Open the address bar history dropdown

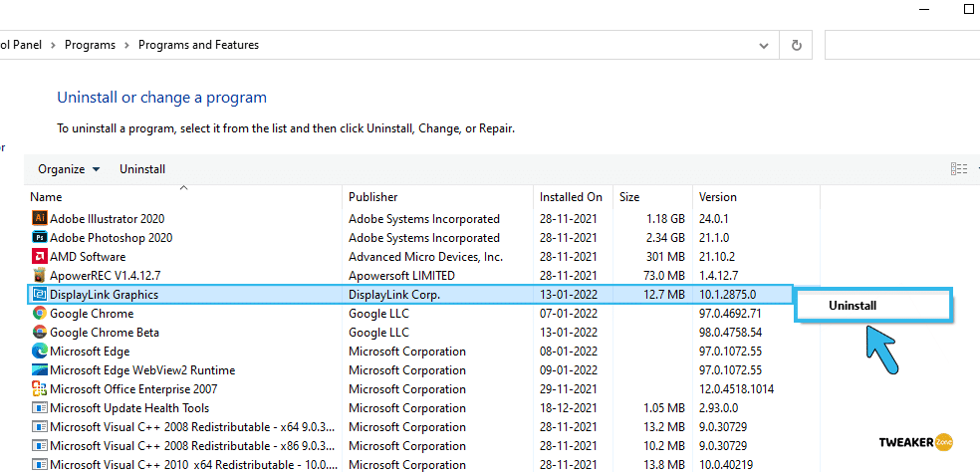[763, 45]
